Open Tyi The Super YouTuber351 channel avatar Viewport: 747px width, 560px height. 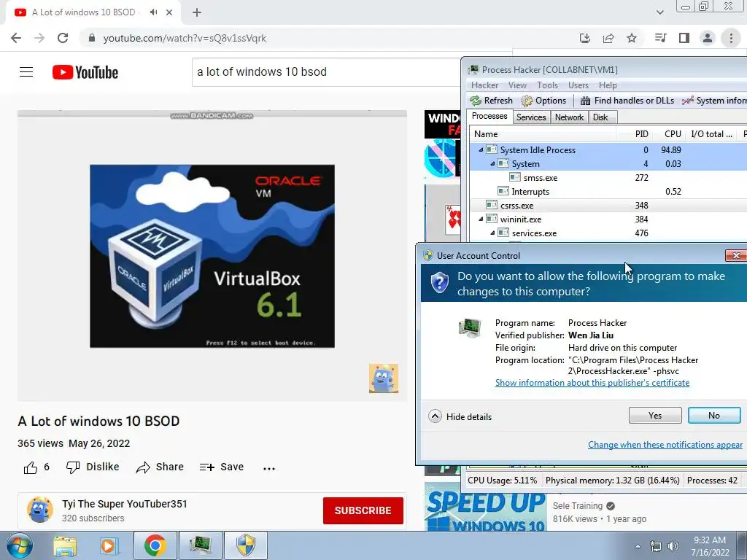click(x=40, y=510)
